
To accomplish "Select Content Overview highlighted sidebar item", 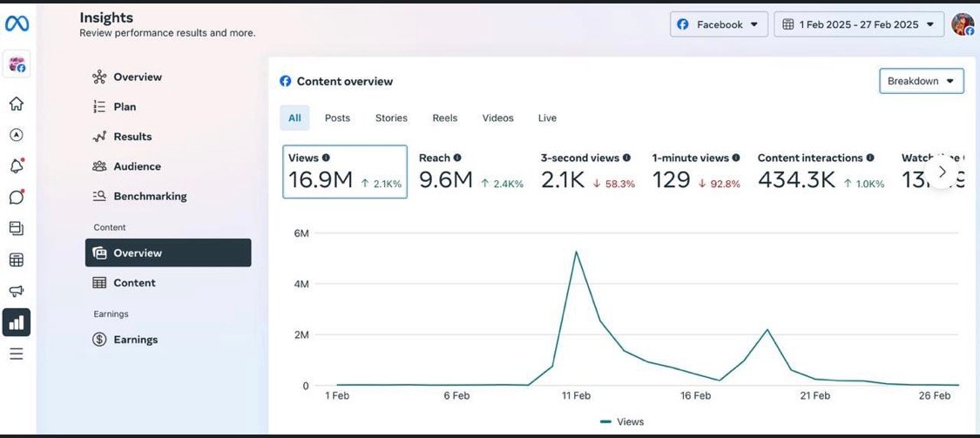I will 168,253.
